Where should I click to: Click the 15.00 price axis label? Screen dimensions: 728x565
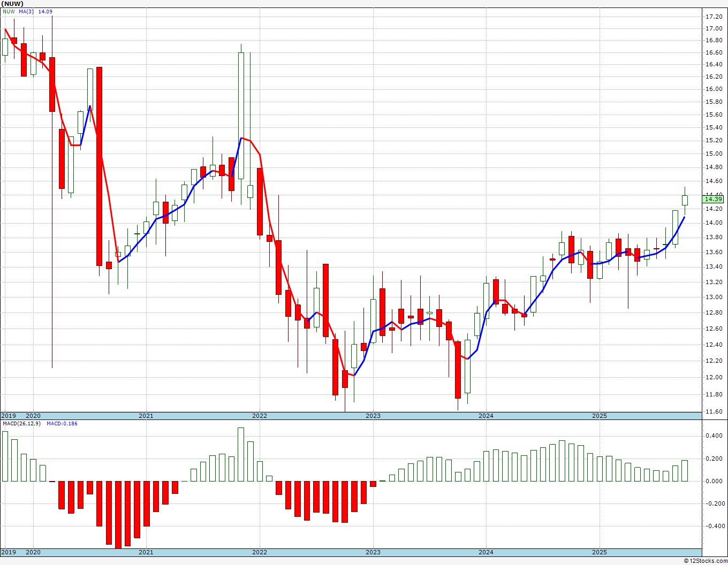coord(714,154)
